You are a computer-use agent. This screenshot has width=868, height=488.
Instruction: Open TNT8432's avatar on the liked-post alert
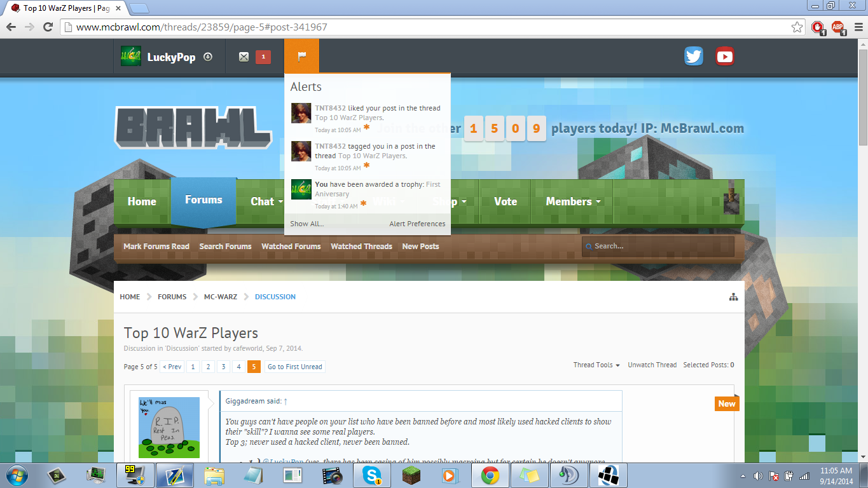[x=301, y=113]
